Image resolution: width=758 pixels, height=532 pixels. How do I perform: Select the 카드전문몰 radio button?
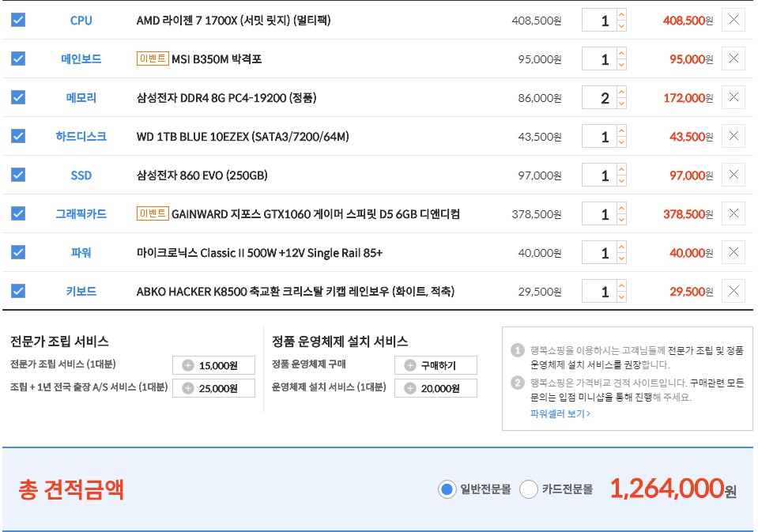point(528,489)
